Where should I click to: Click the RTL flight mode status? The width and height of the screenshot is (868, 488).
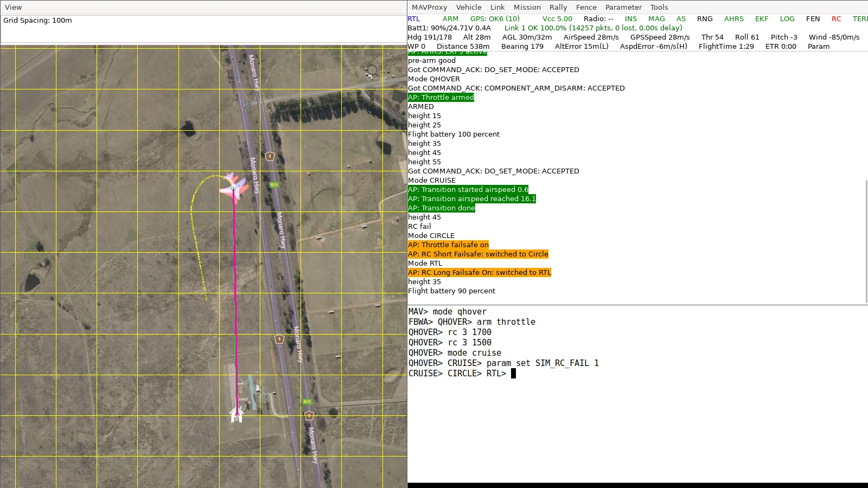[x=414, y=18]
